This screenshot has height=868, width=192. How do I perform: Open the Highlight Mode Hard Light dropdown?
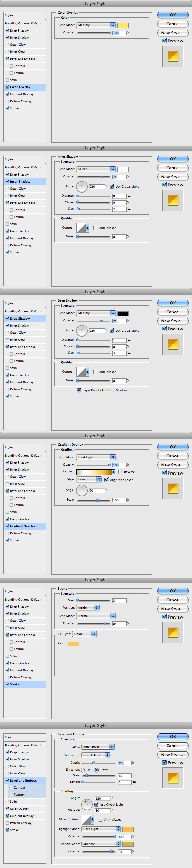click(x=101, y=829)
